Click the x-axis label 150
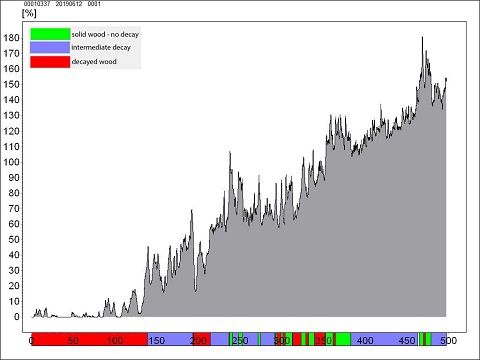 click(x=156, y=340)
